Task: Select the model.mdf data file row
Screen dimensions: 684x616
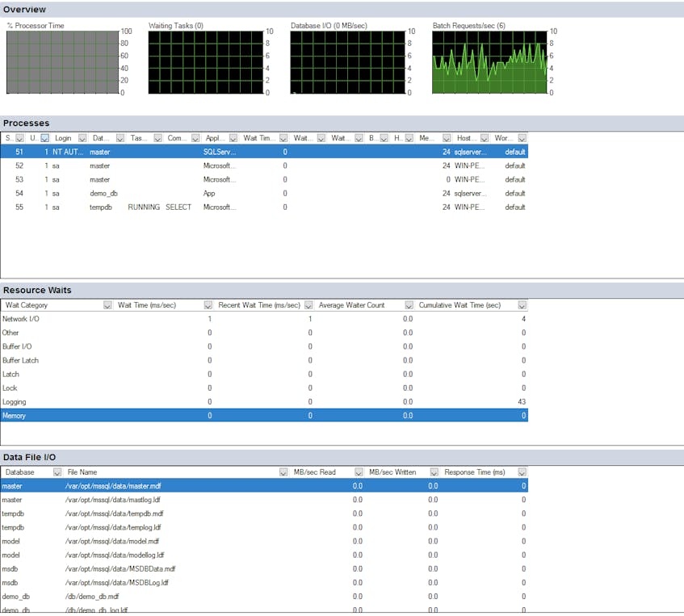Action: 264,542
